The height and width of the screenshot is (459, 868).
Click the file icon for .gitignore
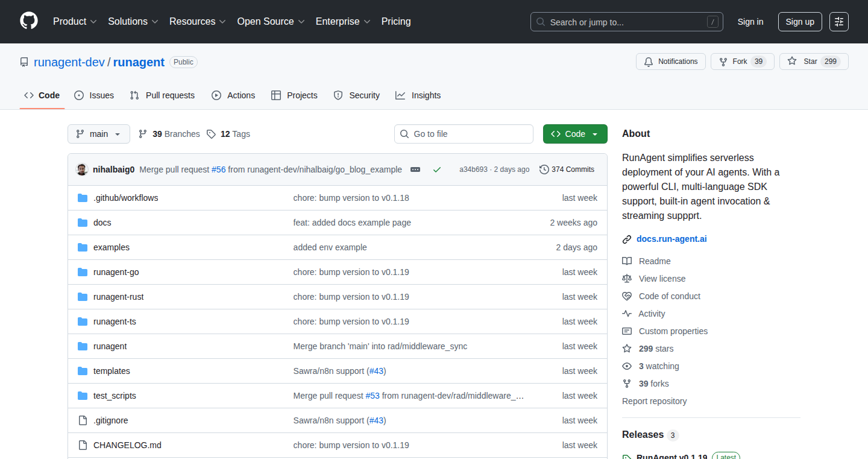point(83,420)
